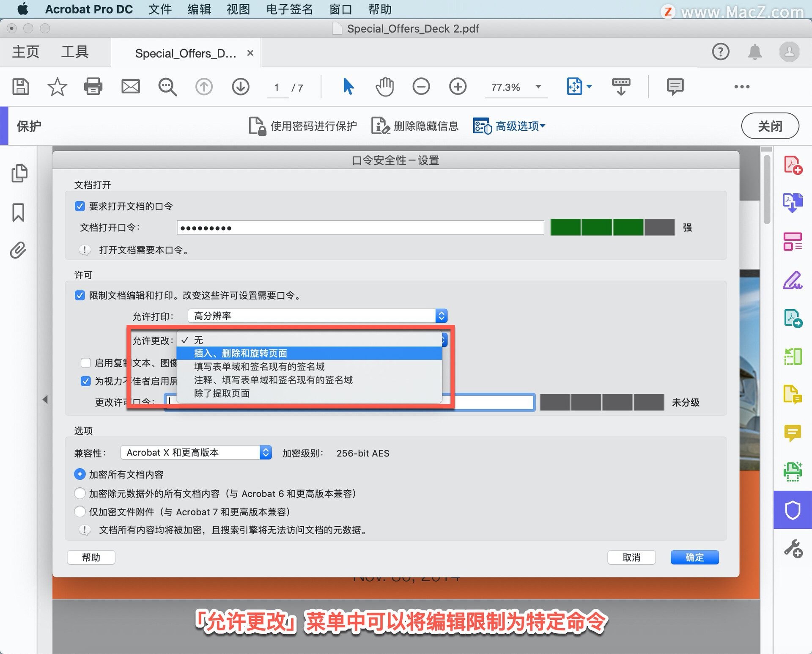Image resolution: width=812 pixels, height=654 pixels.
Task: Show more tools ellipsis
Action: click(x=742, y=87)
